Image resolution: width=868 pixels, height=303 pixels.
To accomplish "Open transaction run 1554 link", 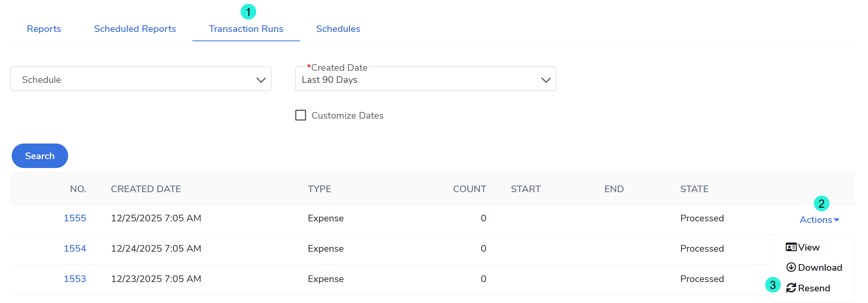I will (75, 249).
